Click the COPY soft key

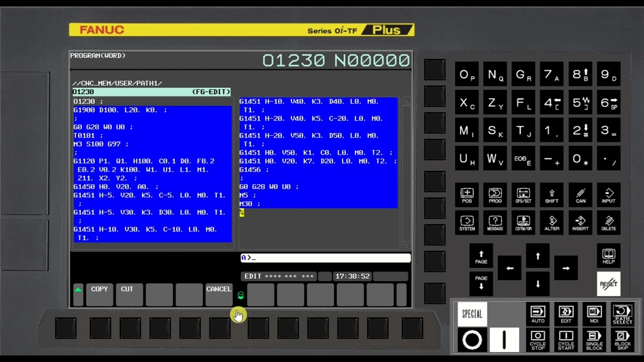99,295
